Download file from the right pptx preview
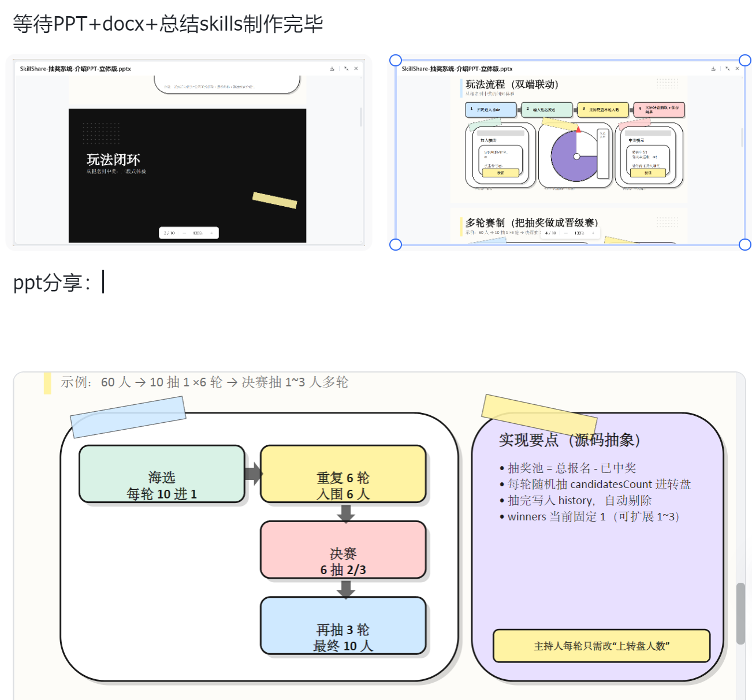This screenshot has width=752, height=700. coord(713,69)
